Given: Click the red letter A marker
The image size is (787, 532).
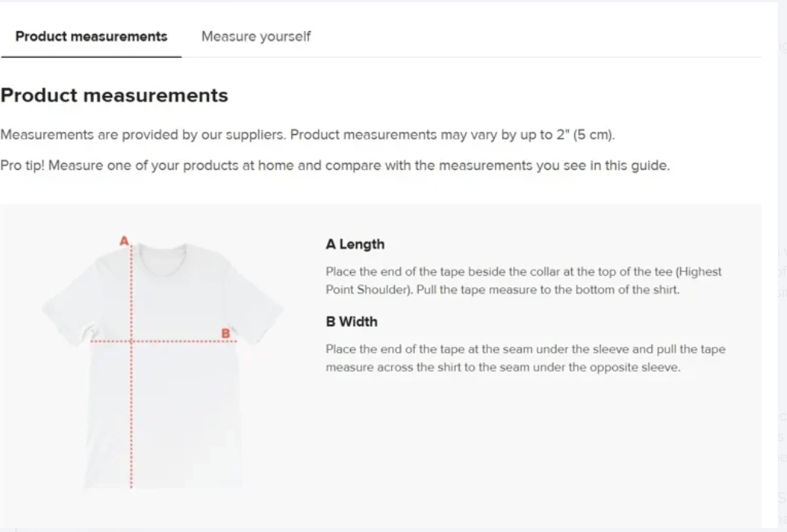Looking at the screenshot, I should [124, 239].
